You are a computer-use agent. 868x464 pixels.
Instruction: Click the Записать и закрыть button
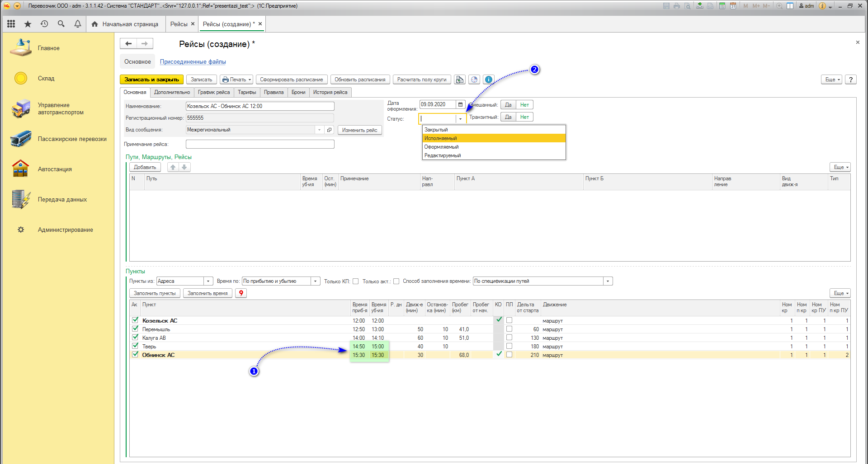(x=151, y=80)
